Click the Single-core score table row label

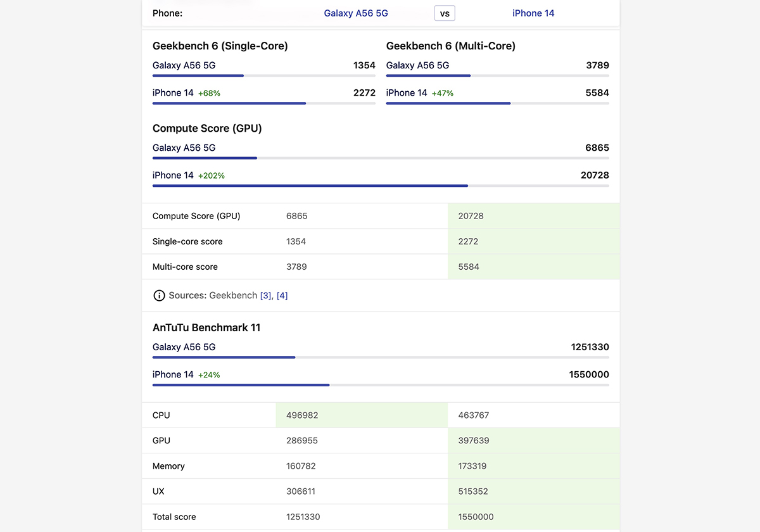187,241
